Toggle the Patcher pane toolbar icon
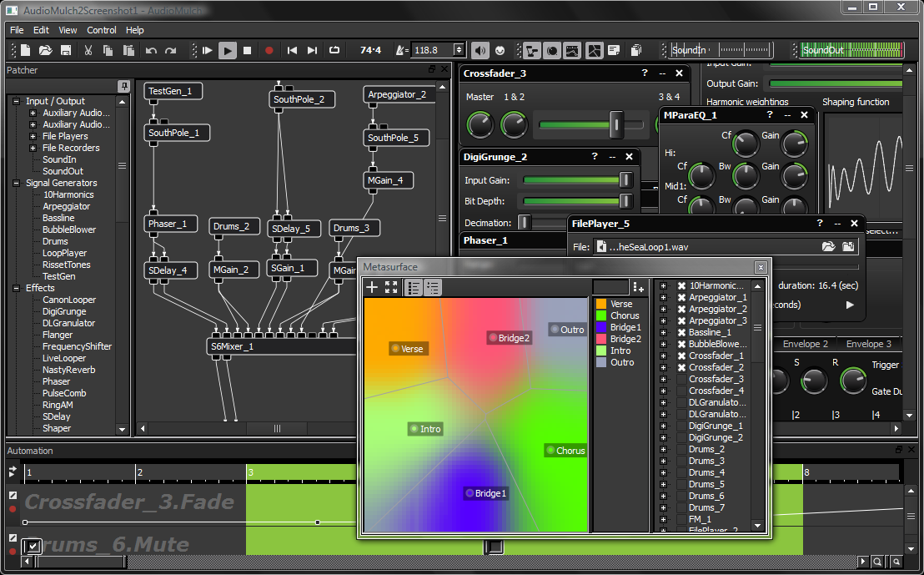Image resolution: width=924 pixels, height=575 pixels. [531, 51]
